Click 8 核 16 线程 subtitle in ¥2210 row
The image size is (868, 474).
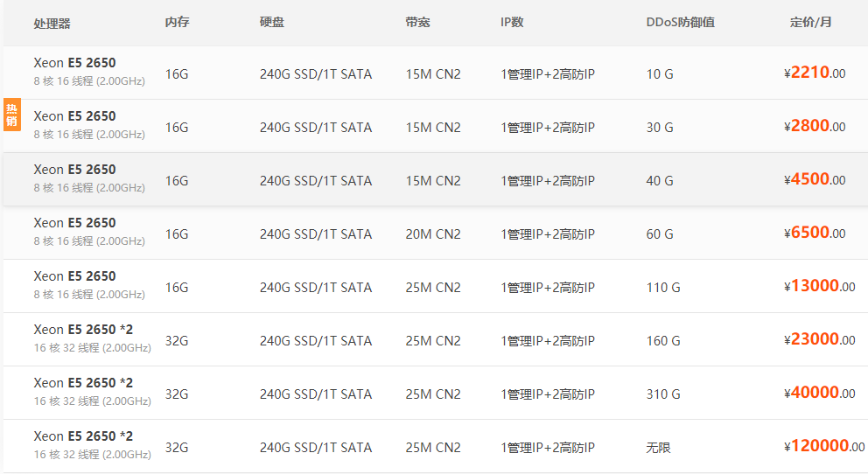click(89, 80)
